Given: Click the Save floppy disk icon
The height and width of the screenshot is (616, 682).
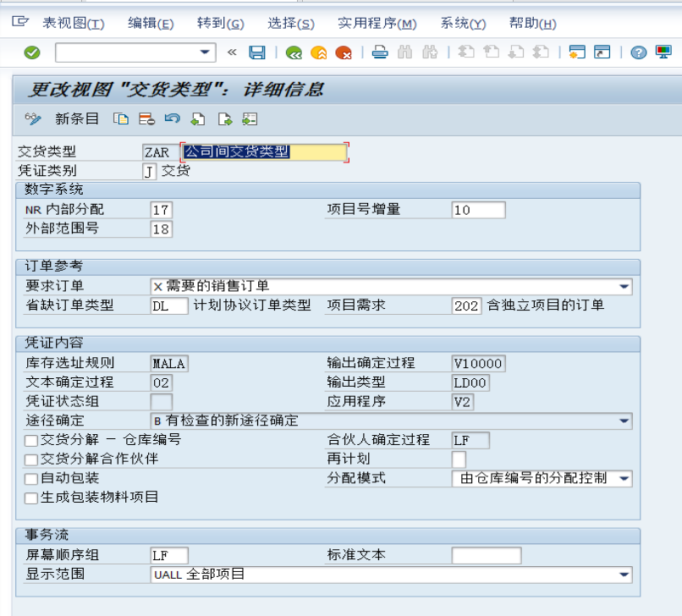Looking at the screenshot, I should 257,52.
